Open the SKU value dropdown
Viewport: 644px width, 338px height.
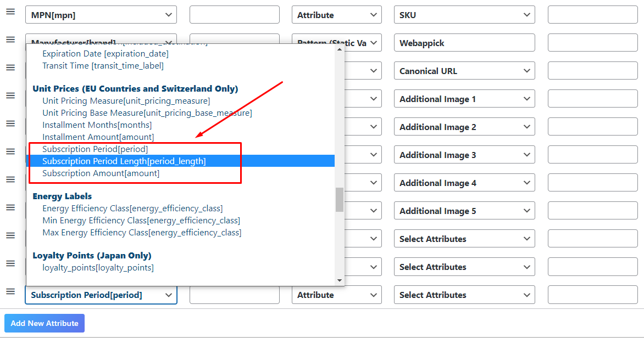pyautogui.click(x=464, y=15)
